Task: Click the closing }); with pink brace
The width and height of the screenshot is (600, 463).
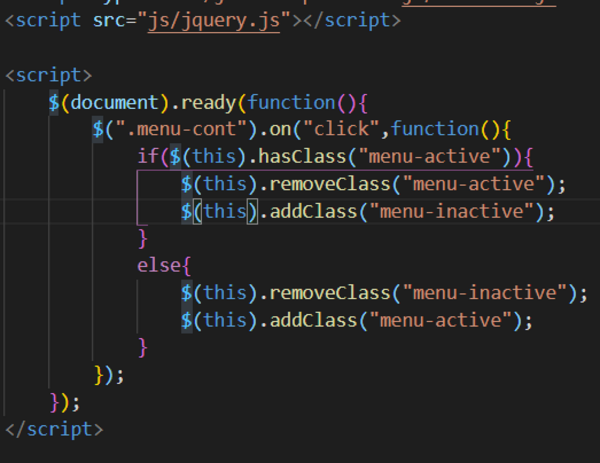Action: click(x=65, y=403)
